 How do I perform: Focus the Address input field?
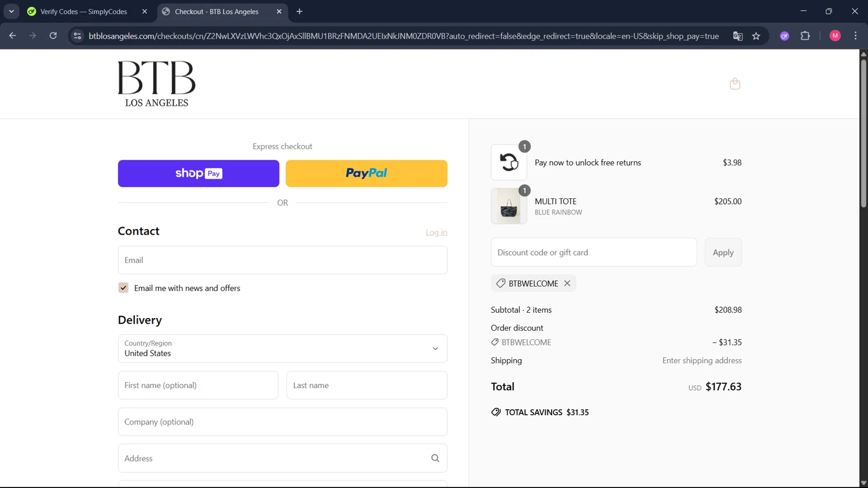282,459
